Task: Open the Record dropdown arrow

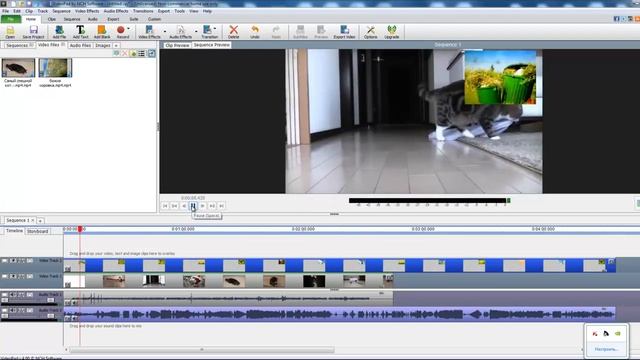Action: (x=128, y=29)
